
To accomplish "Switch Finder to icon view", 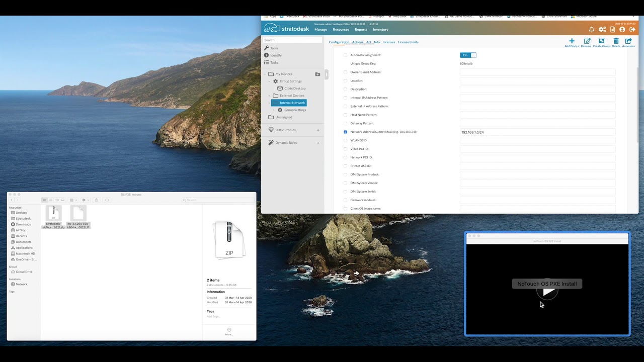I will pyautogui.click(x=45, y=200).
